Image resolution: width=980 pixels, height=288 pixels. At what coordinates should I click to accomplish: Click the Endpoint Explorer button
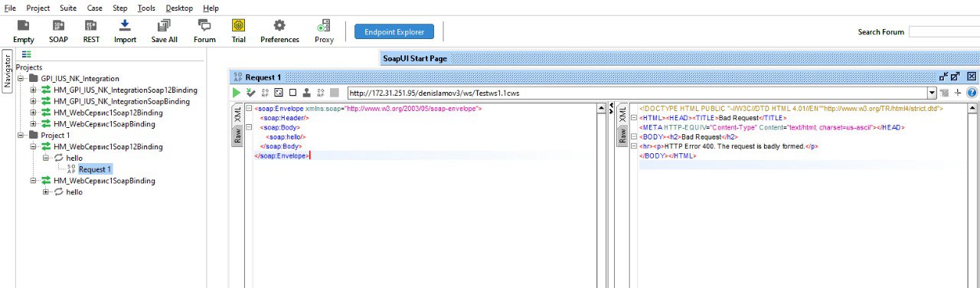394,32
